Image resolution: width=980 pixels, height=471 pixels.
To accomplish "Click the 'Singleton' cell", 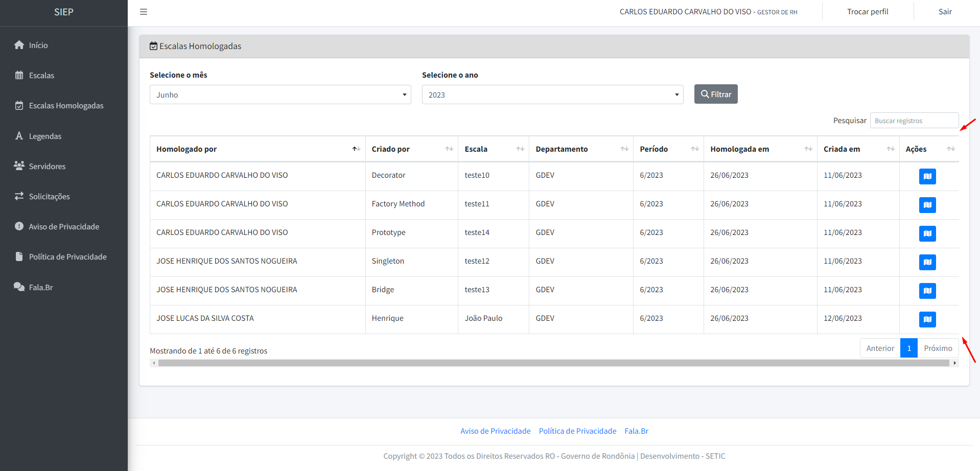I will pos(411,262).
